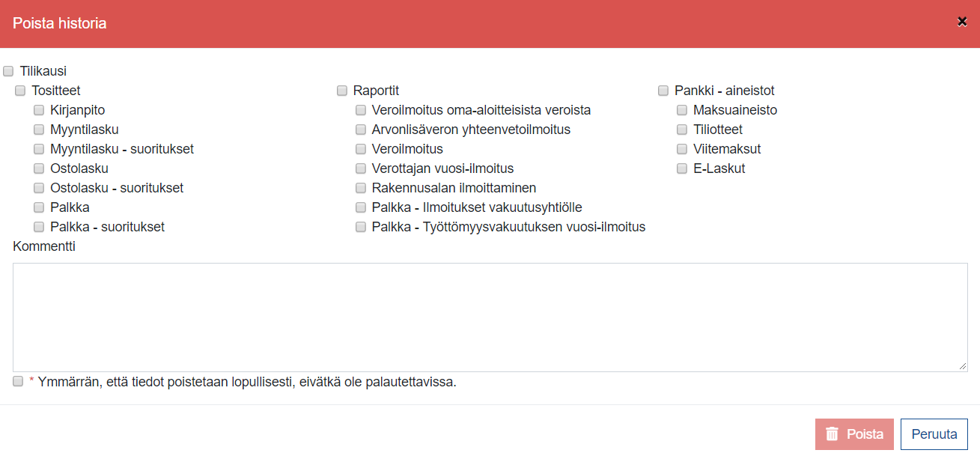
Task: Tick Rakennusalan ilmoittaminen checkbox
Action: coord(361,189)
